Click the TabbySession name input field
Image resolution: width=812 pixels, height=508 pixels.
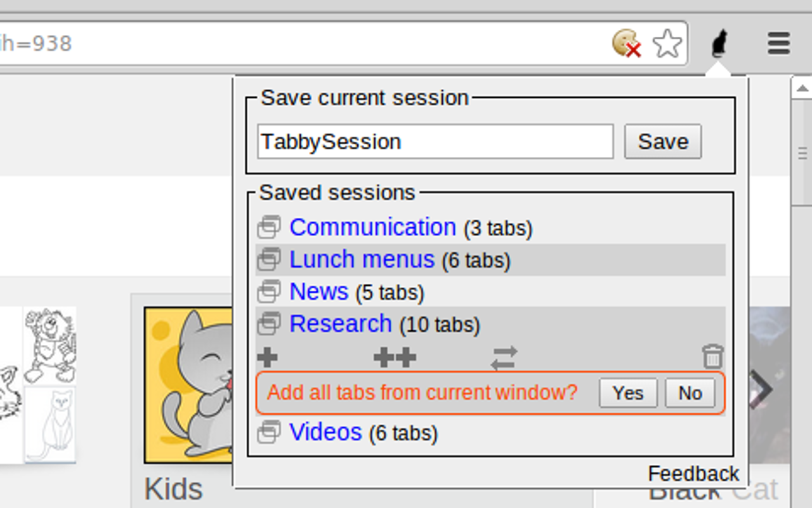tap(435, 141)
